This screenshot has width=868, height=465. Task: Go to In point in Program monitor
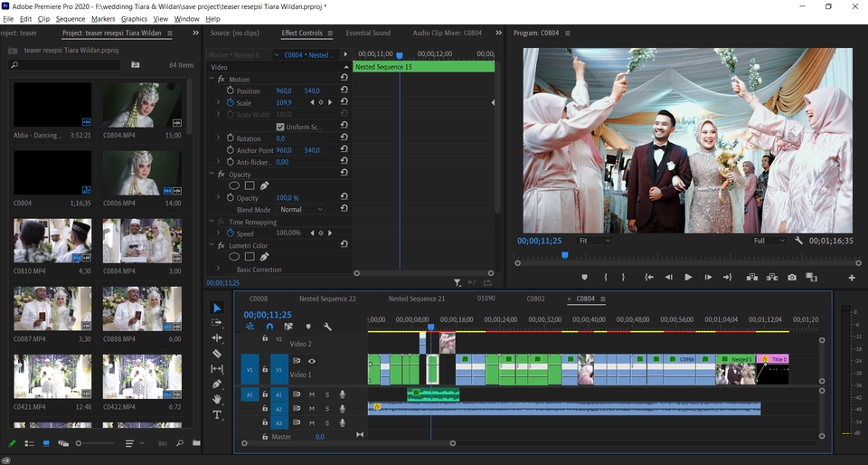[649, 278]
